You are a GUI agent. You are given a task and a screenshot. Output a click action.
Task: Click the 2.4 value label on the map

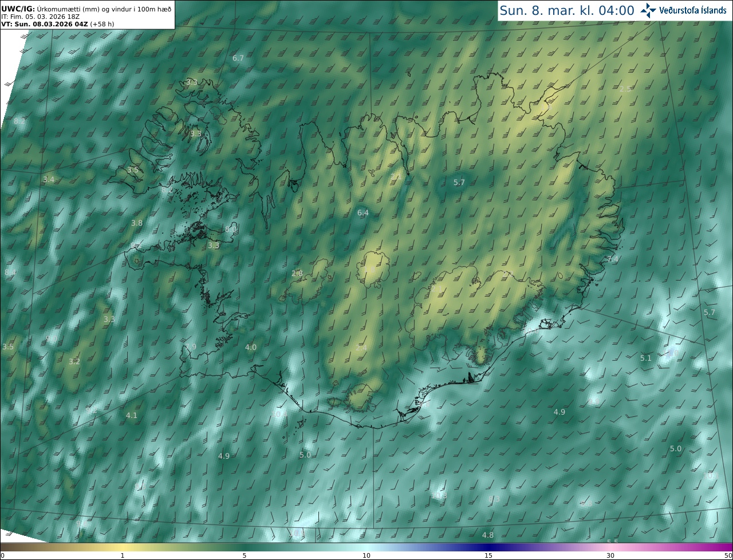(361, 348)
